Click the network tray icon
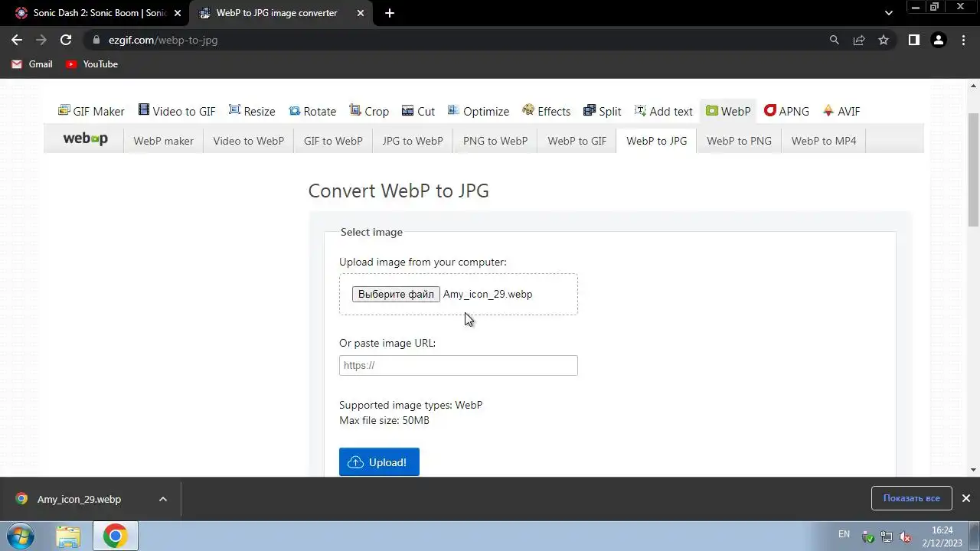 pyautogui.click(x=887, y=536)
